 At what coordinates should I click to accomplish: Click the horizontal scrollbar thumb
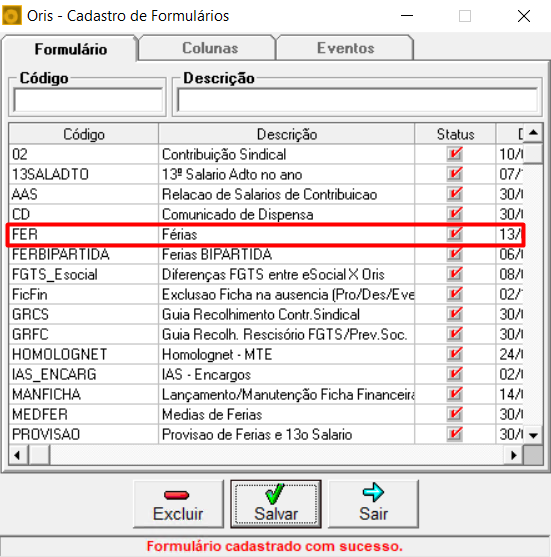(x=39, y=455)
